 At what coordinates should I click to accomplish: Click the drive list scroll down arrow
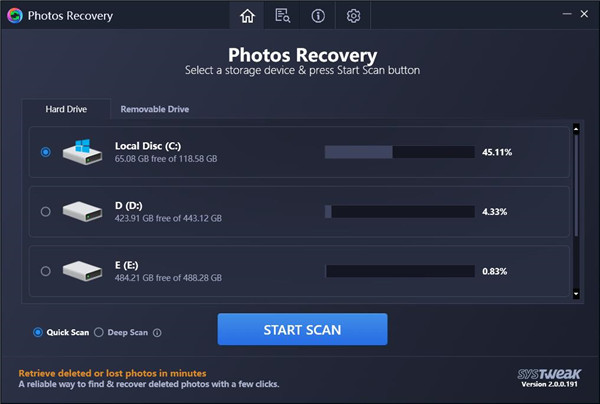pos(575,293)
